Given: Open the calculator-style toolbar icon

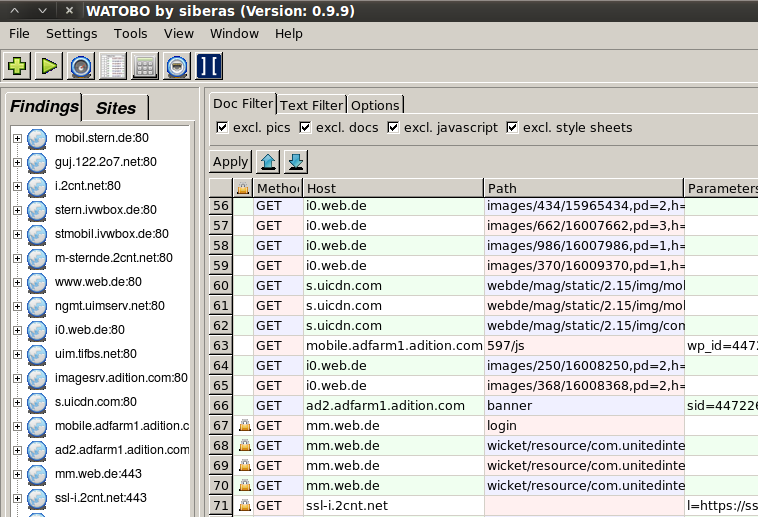Looking at the screenshot, I should click(x=145, y=67).
